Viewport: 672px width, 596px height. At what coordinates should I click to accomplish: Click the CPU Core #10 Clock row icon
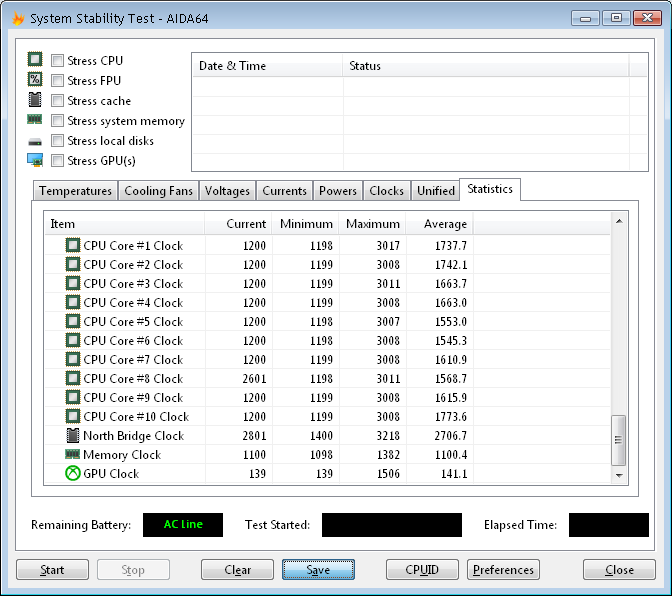(72, 416)
